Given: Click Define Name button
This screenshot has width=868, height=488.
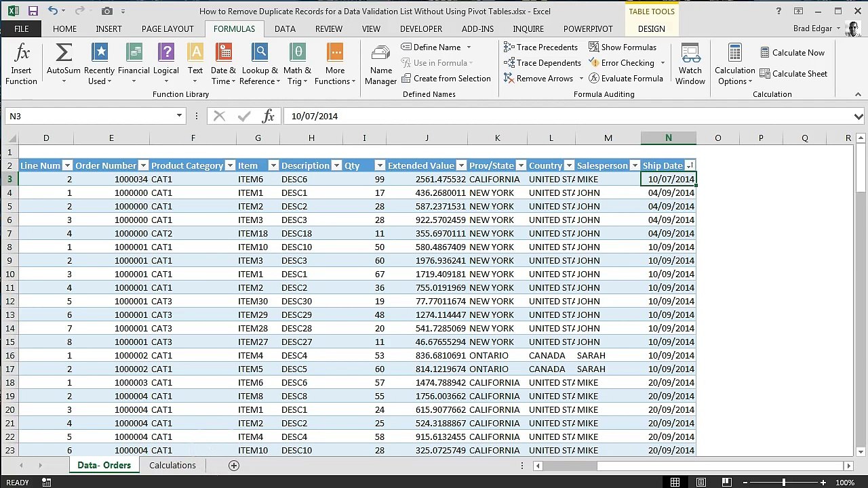Looking at the screenshot, I should tap(437, 47).
